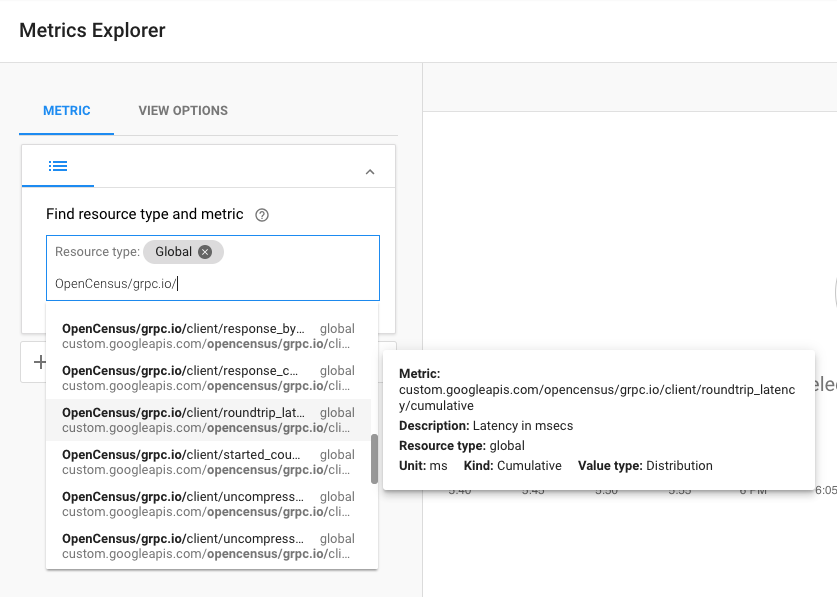The image size is (837, 597).
Task: Collapse the metric panel with the chevron
Action: coord(370,172)
